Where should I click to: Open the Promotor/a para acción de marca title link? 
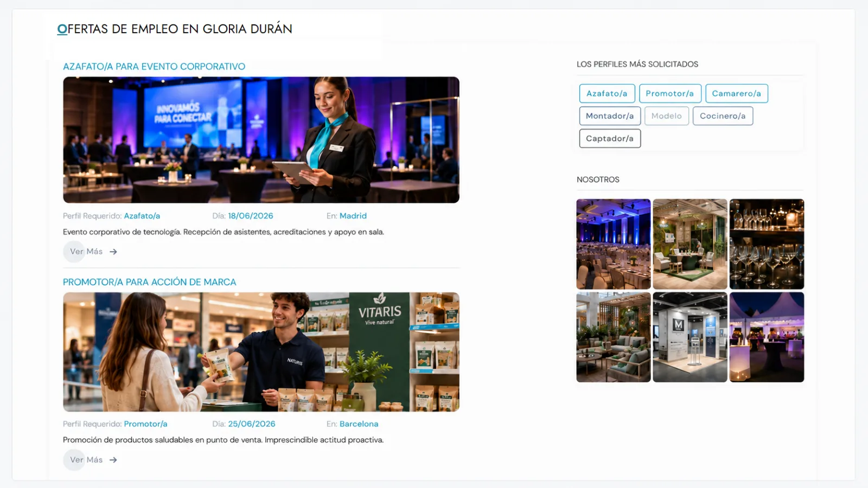(150, 282)
